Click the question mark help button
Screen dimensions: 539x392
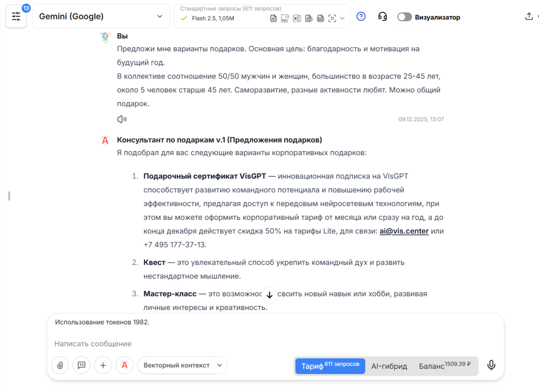pos(361,16)
